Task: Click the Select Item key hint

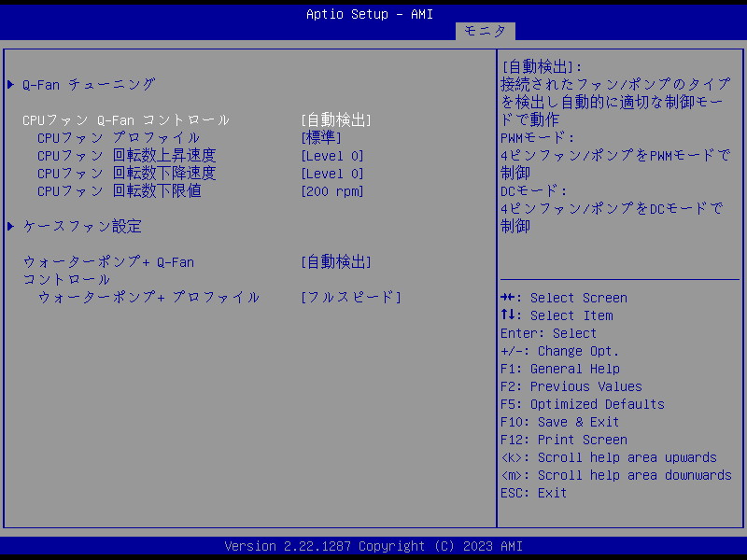Action: (x=557, y=315)
